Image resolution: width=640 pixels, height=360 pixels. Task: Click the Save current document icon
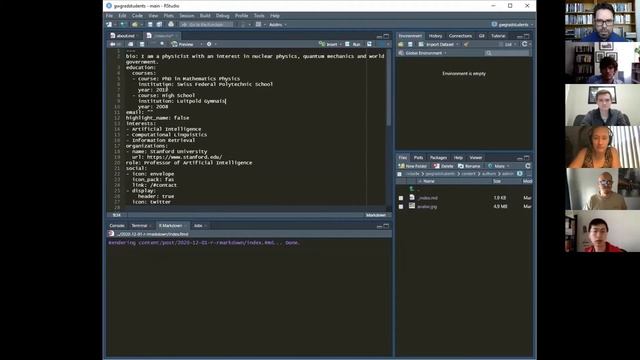coord(150,24)
